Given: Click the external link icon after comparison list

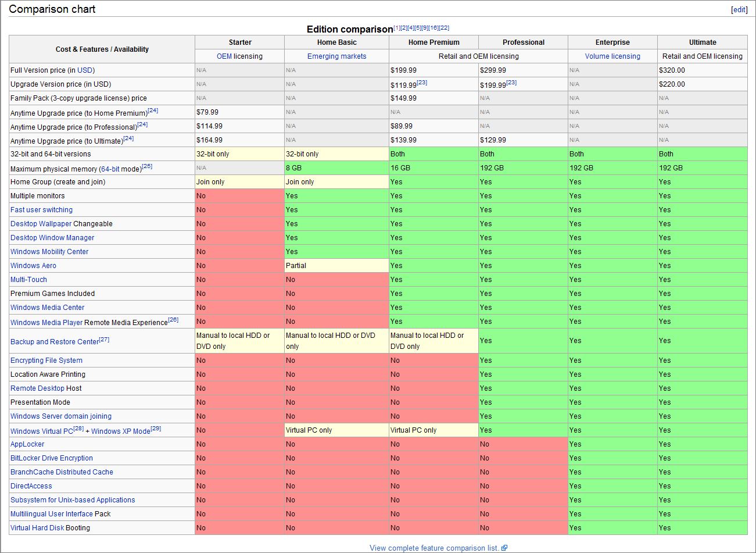Looking at the screenshot, I should 504,548.
